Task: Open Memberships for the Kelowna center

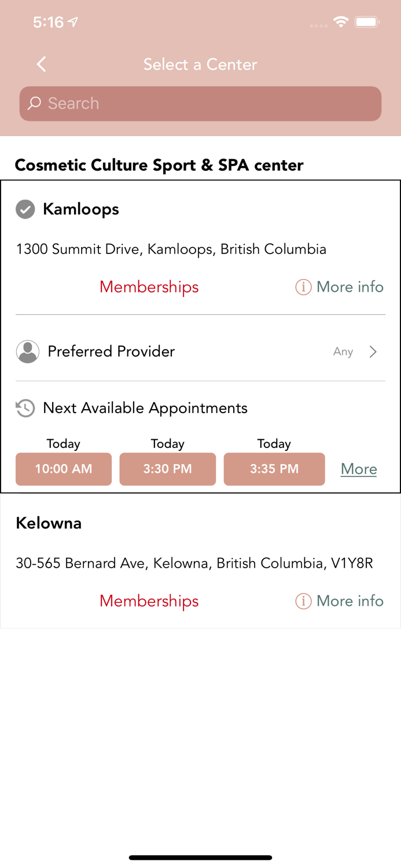Action: tap(149, 601)
